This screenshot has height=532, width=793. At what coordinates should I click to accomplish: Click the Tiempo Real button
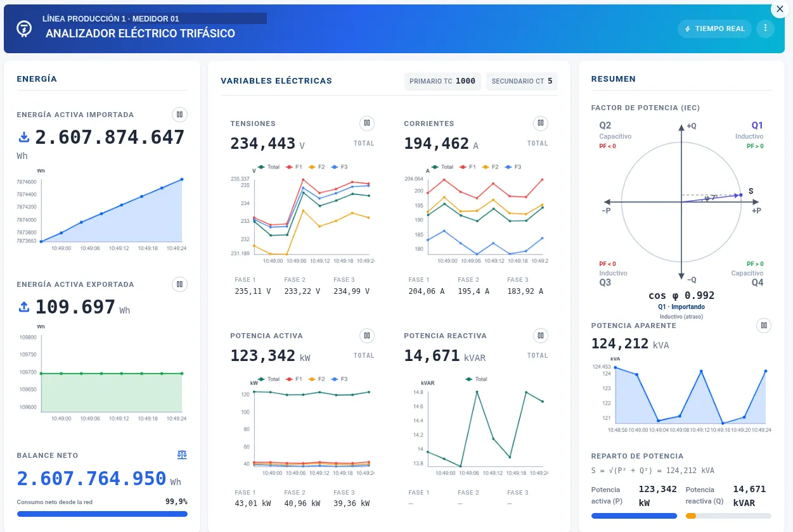[x=714, y=28]
